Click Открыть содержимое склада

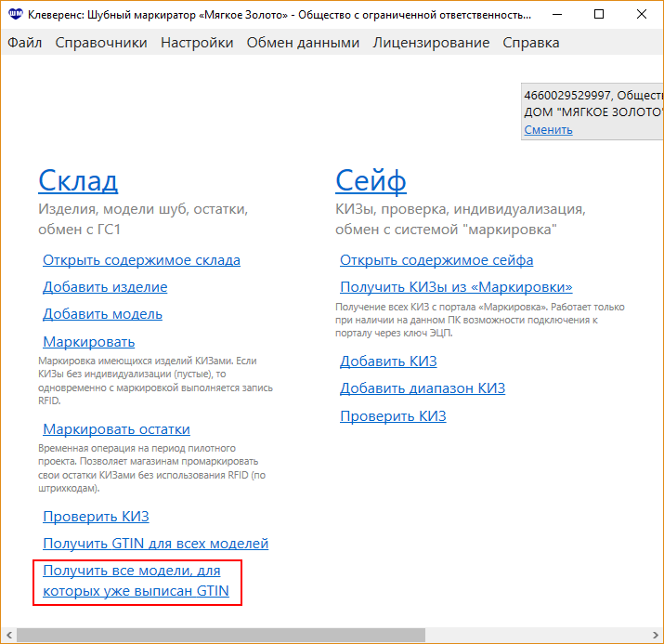141,259
